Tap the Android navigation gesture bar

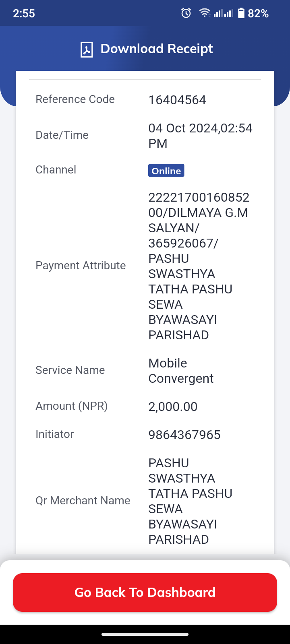tap(145, 634)
